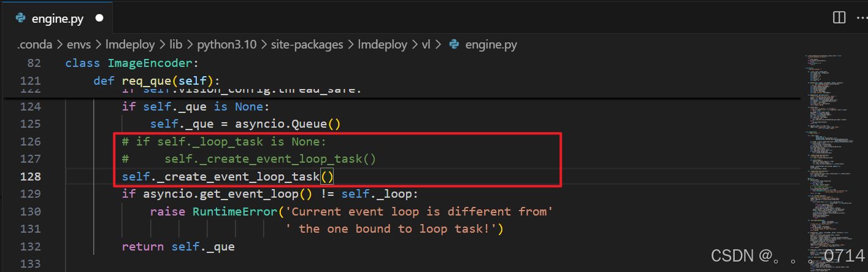
Task: Open engine.py breadcrumb file segment
Action: 491,44
